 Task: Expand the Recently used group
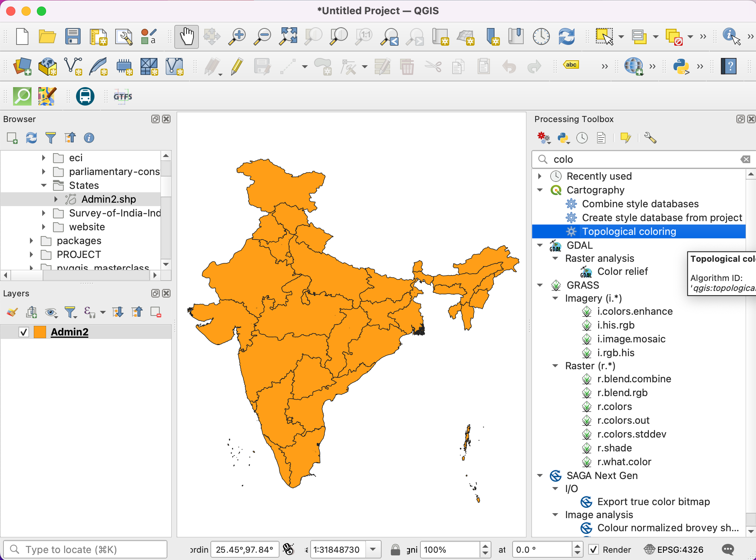pyautogui.click(x=540, y=176)
